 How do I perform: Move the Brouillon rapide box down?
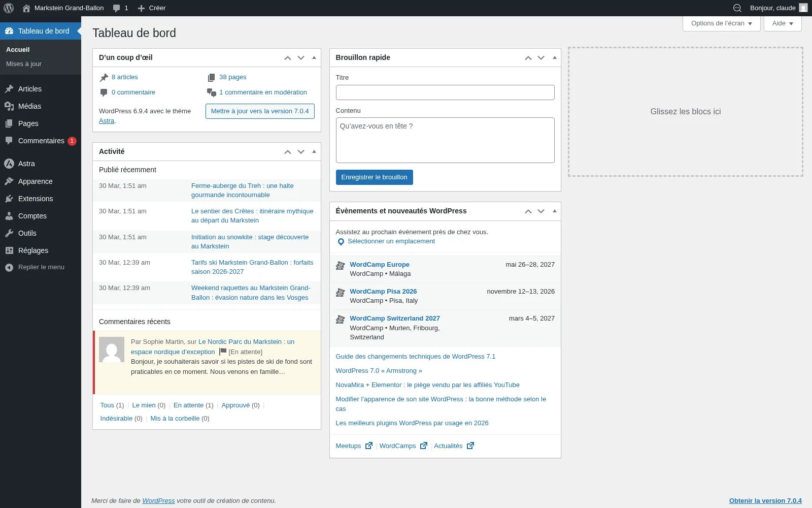[x=541, y=58]
